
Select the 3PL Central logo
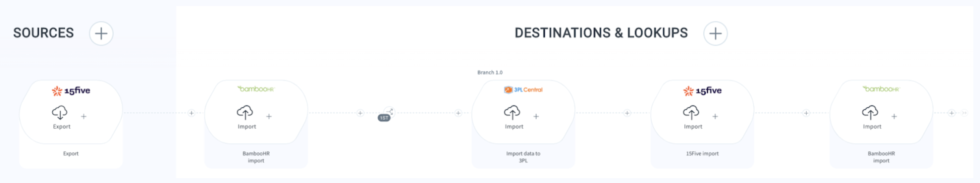(x=523, y=90)
